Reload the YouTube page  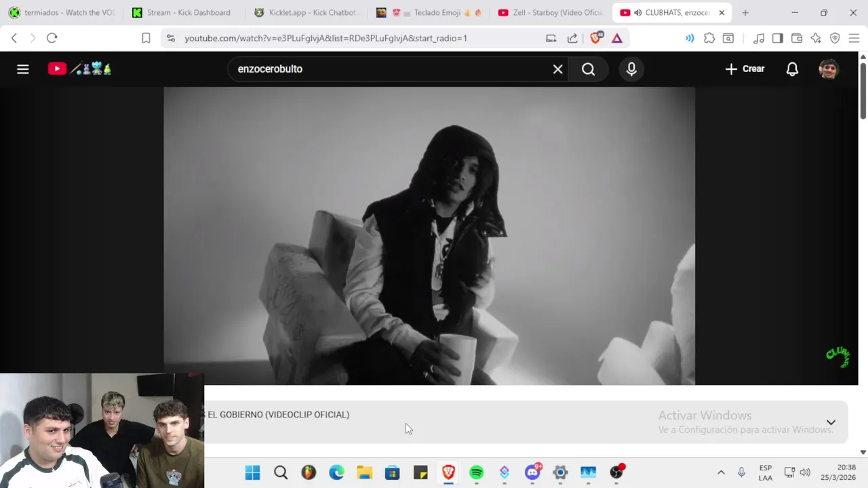click(x=52, y=38)
